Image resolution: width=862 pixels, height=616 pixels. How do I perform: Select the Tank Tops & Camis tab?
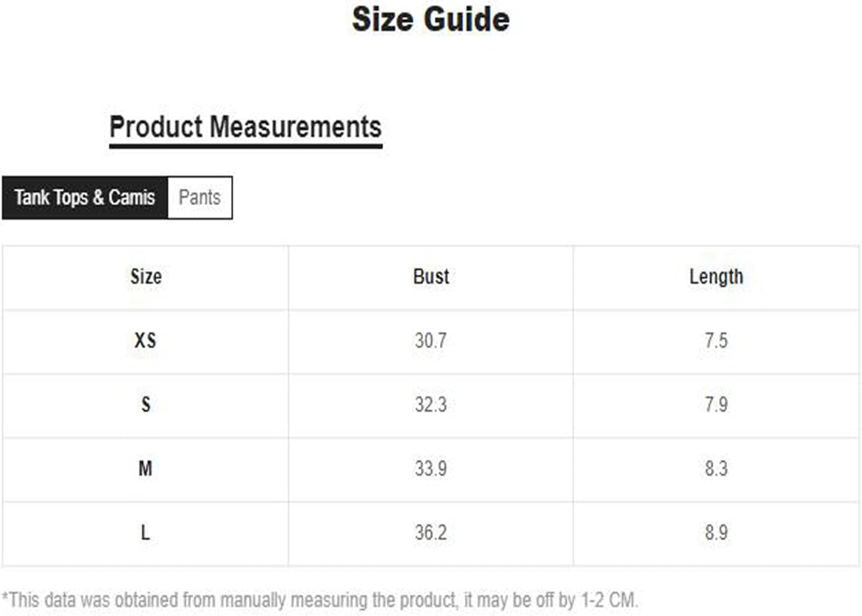coord(85,198)
